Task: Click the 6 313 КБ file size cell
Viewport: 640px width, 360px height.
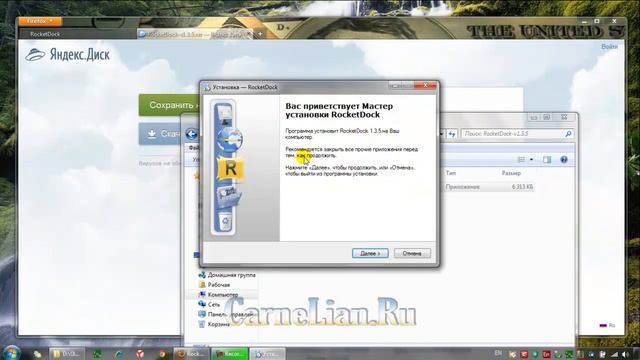Action: coord(522,187)
